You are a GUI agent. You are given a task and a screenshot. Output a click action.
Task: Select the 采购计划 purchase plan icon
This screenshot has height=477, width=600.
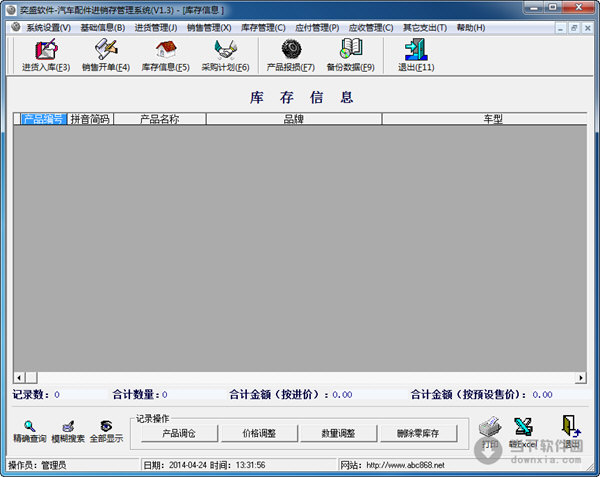(225, 50)
